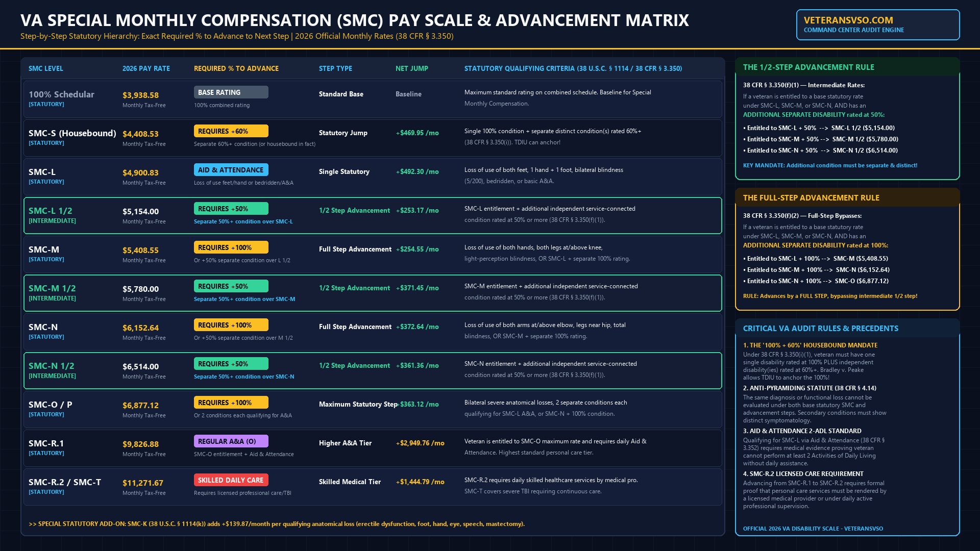Click THE 1/2-STEP ADVANCEMENT RULE heading

click(808, 67)
